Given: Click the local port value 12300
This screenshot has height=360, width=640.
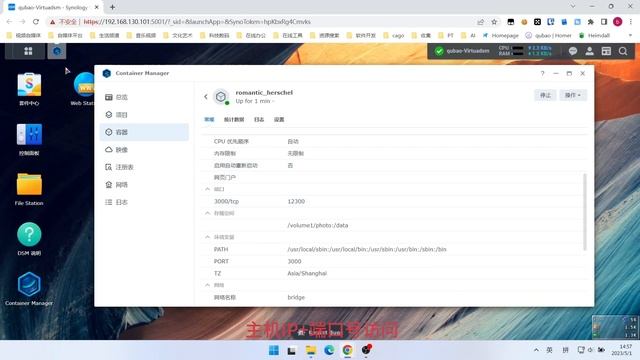Looking at the screenshot, I should (296, 201).
